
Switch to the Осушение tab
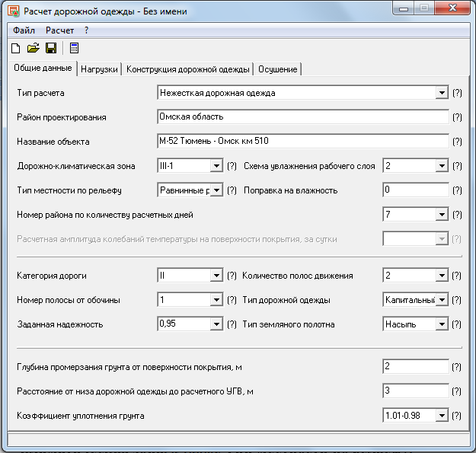pyautogui.click(x=278, y=69)
